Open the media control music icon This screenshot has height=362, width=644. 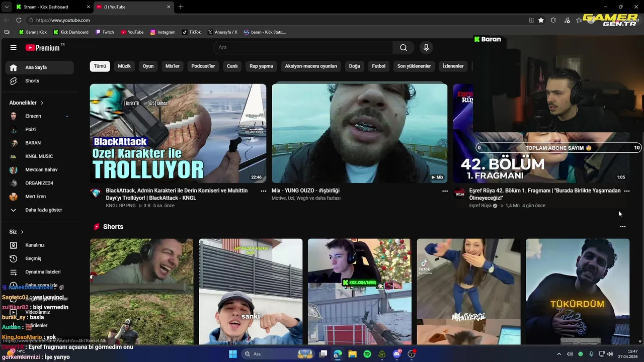567,20
